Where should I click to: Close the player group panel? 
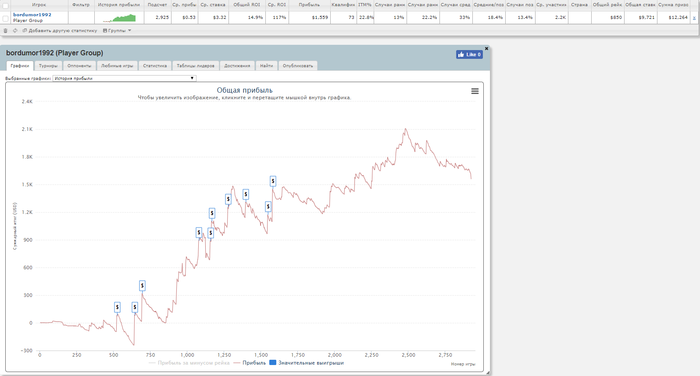487,48
